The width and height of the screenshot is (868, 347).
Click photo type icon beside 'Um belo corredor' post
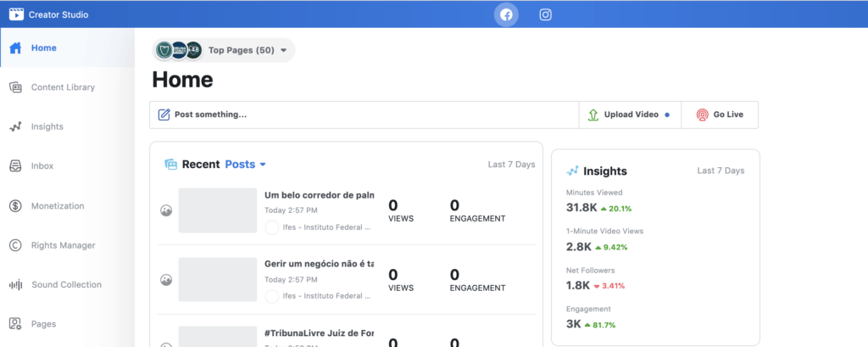(166, 210)
